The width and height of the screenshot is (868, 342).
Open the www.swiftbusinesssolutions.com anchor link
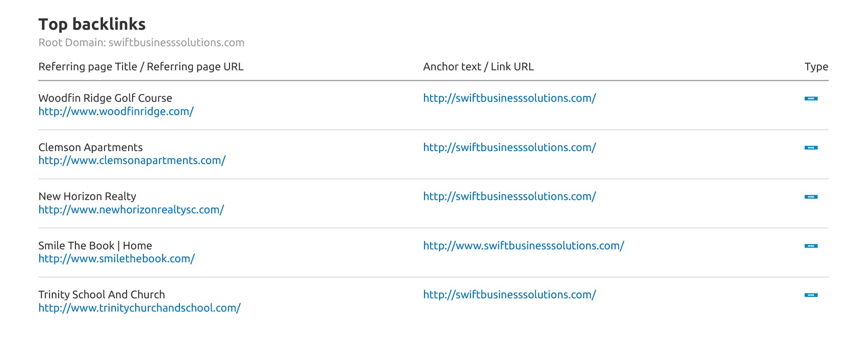pos(523,246)
